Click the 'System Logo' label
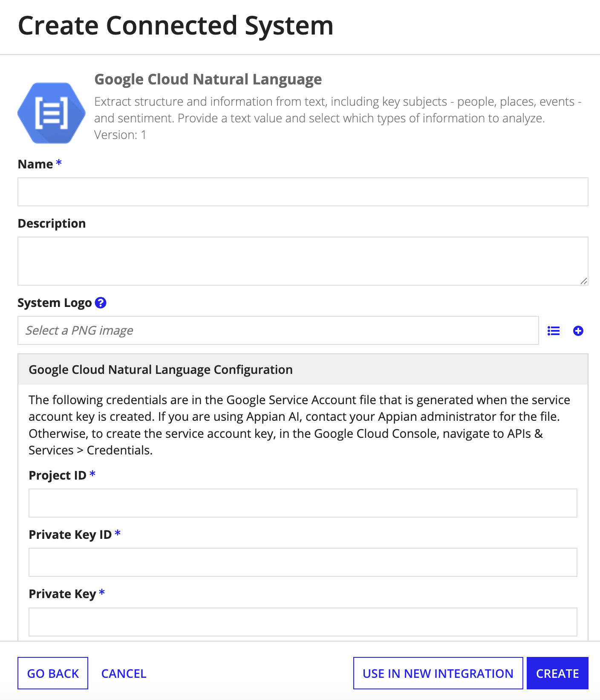 point(55,303)
